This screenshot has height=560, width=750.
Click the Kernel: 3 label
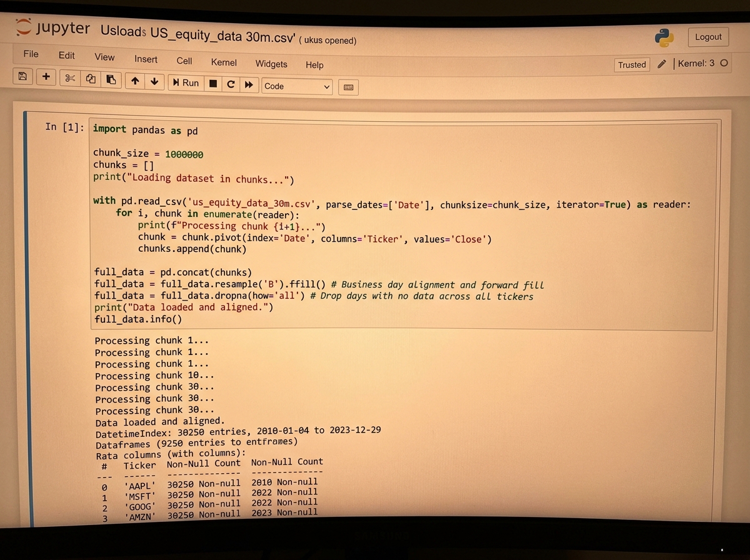(696, 63)
